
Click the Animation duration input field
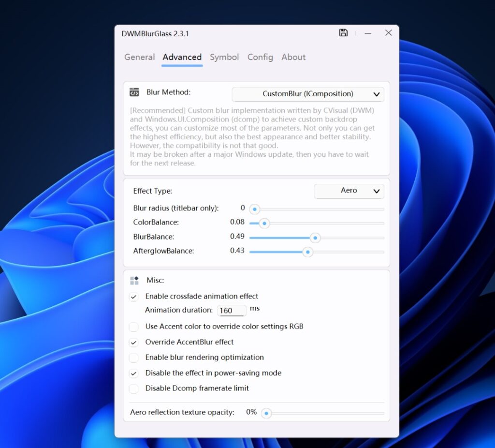coord(232,310)
